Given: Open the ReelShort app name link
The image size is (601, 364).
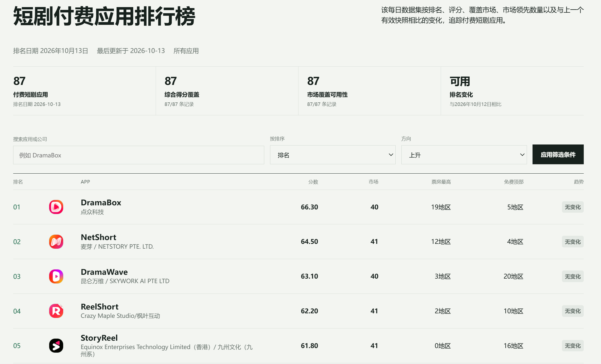Looking at the screenshot, I should pyautogui.click(x=99, y=307).
